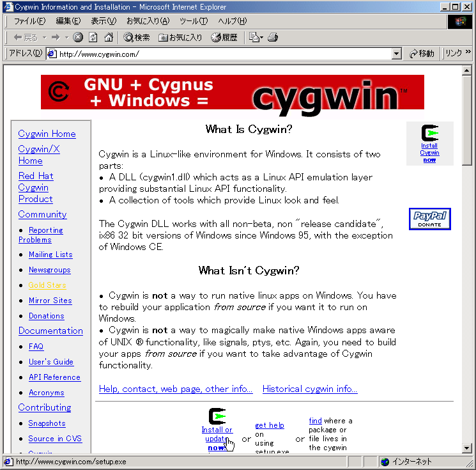Open the Tools (ツール) menu
The width and height of the screenshot is (476, 470).
pos(194,21)
